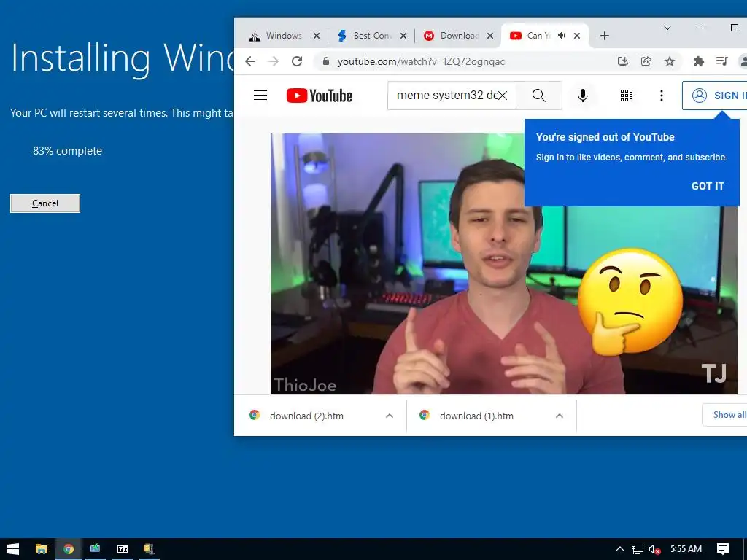747x560 pixels.
Task: Open Chrome from taskbar
Action: click(69, 549)
